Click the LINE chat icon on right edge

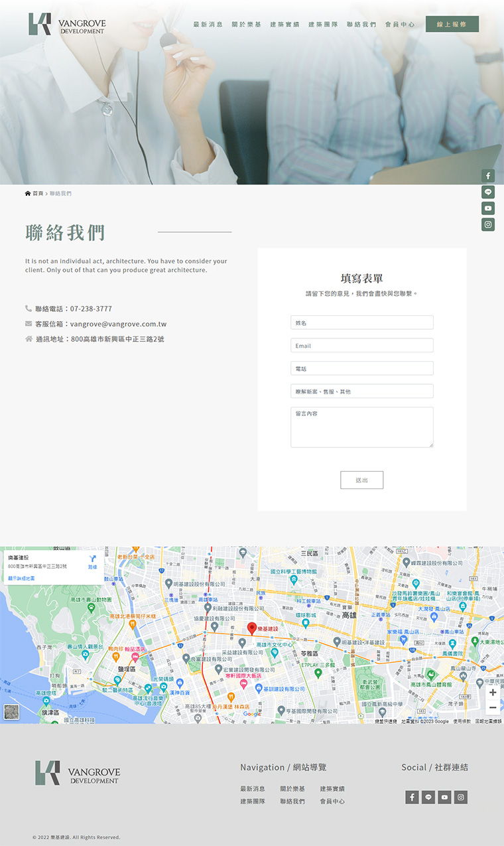(x=488, y=192)
